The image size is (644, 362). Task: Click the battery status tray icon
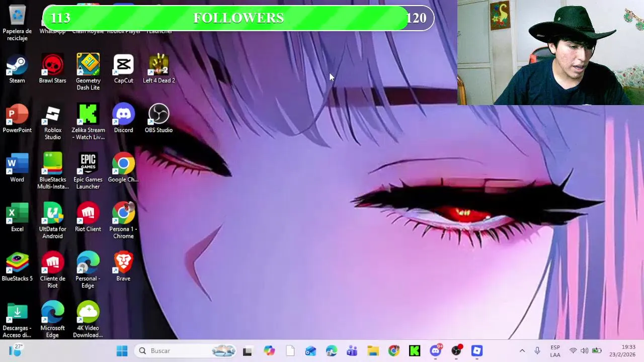[x=597, y=351]
